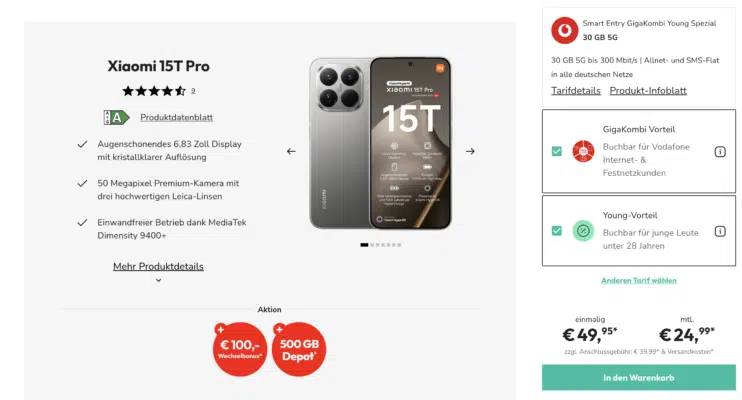Open Mehr Produktdetails link
Image resolution: width=742 pixels, height=400 pixels.
[x=158, y=267]
